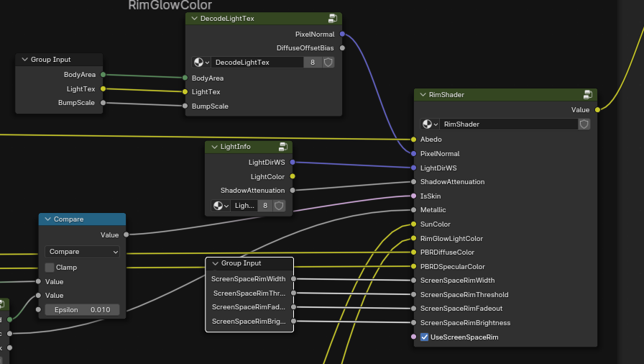Collapse the Compare node with its chevron
The height and width of the screenshot is (364, 644).
pyautogui.click(x=47, y=219)
